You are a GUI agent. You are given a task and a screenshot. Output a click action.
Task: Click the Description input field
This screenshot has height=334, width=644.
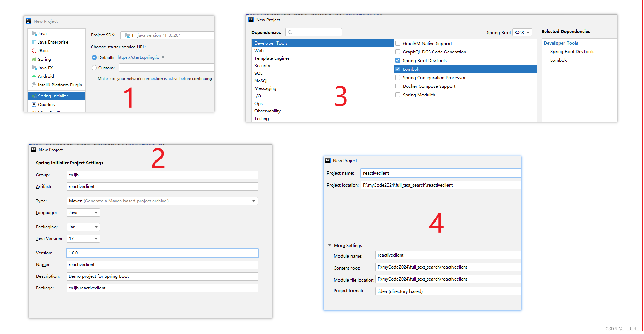click(162, 276)
